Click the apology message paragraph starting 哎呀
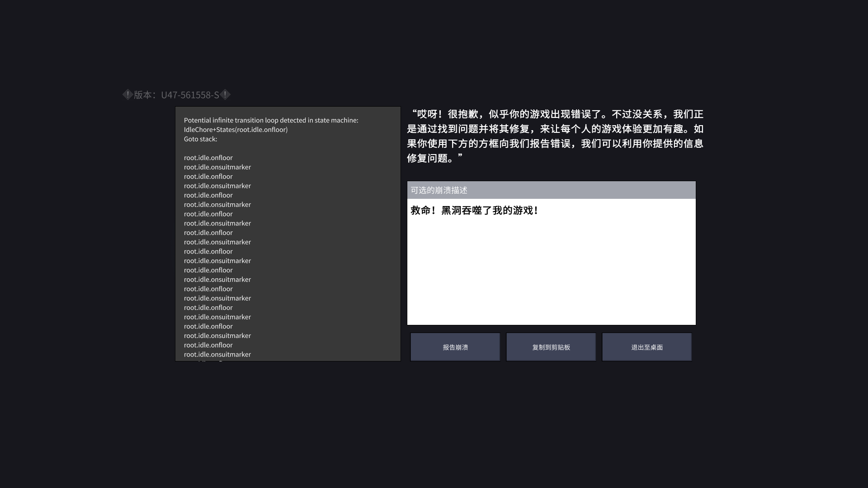Image resolution: width=868 pixels, height=488 pixels. click(x=555, y=136)
